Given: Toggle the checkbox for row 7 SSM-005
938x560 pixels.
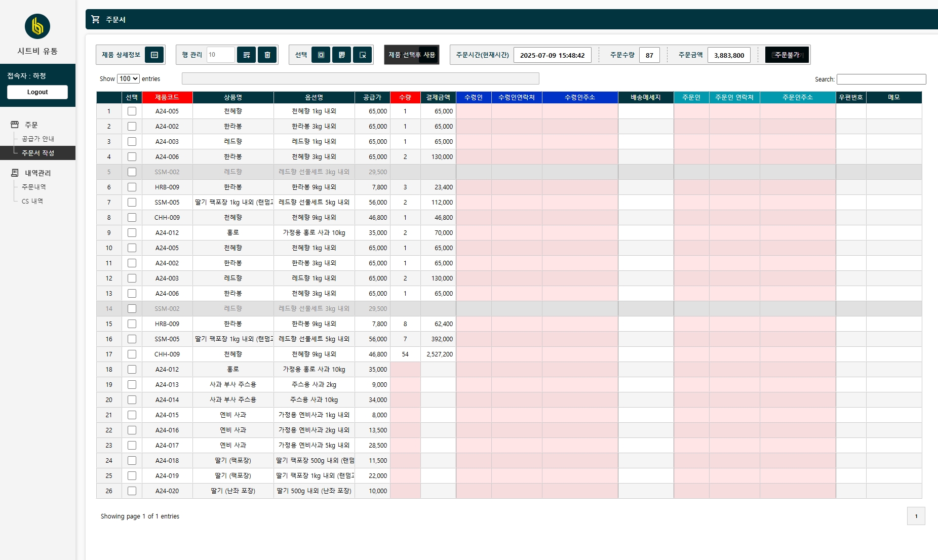Looking at the screenshot, I should tap(132, 202).
